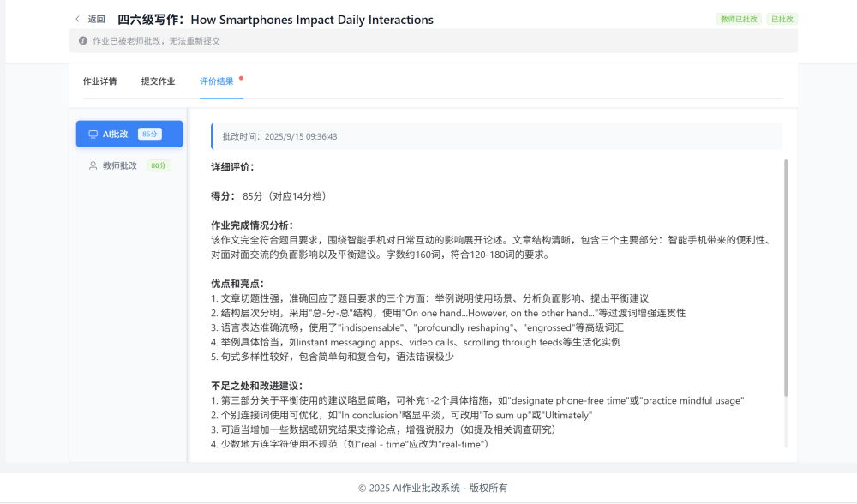857x504 pixels.
Task: Click strength item 5 句式多样性较好
Action: pyautogui.click(x=333, y=357)
